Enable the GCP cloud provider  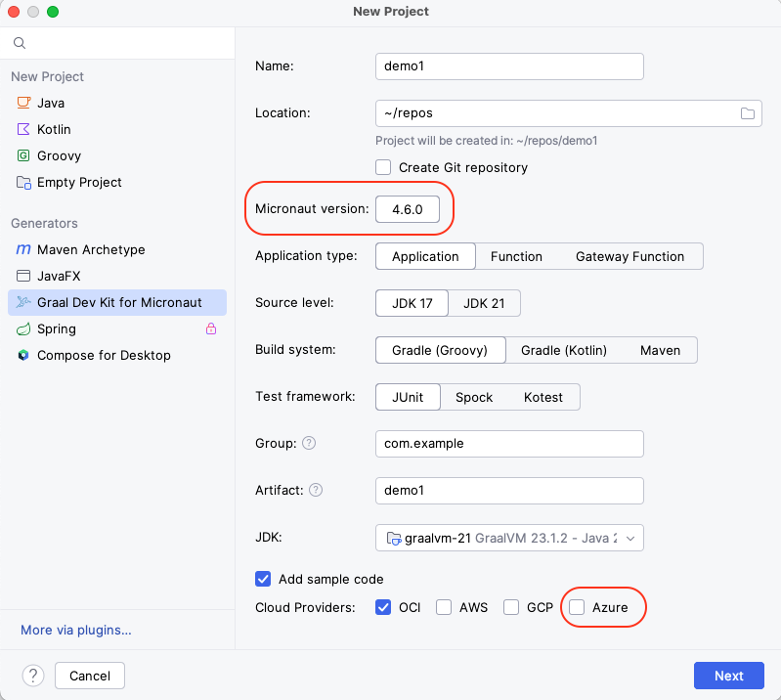pos(511,607)
